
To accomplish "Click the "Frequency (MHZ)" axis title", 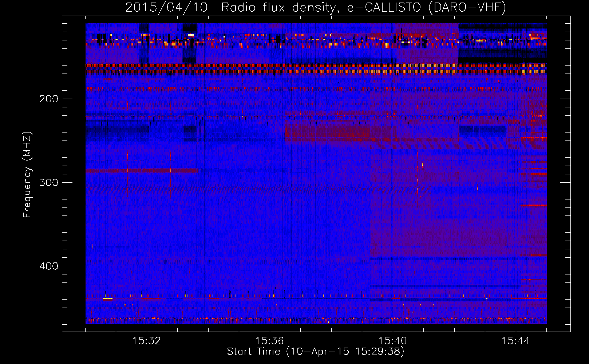I will [x=28, y=174].
